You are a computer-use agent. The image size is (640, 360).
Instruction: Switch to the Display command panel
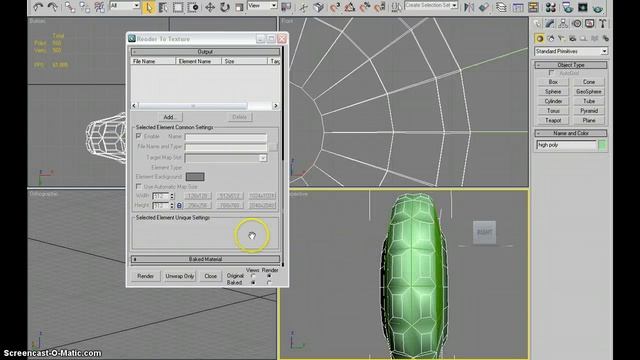(x=589, y=24)
